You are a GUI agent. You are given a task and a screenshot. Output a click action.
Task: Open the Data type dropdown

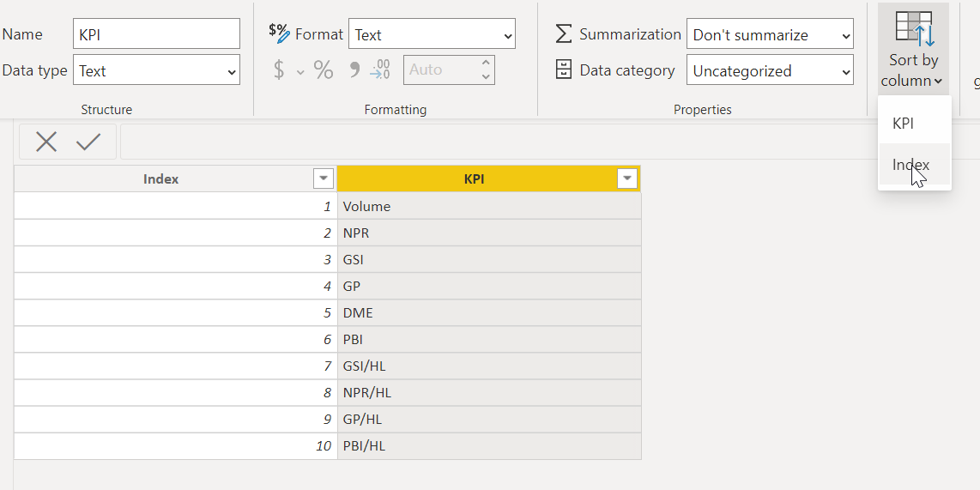point(156,70)
